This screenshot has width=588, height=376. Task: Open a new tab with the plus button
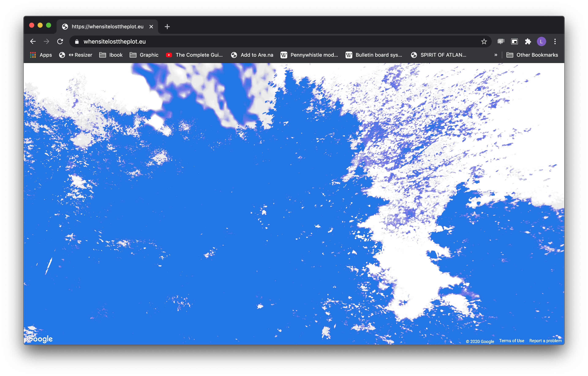[167, 27]
